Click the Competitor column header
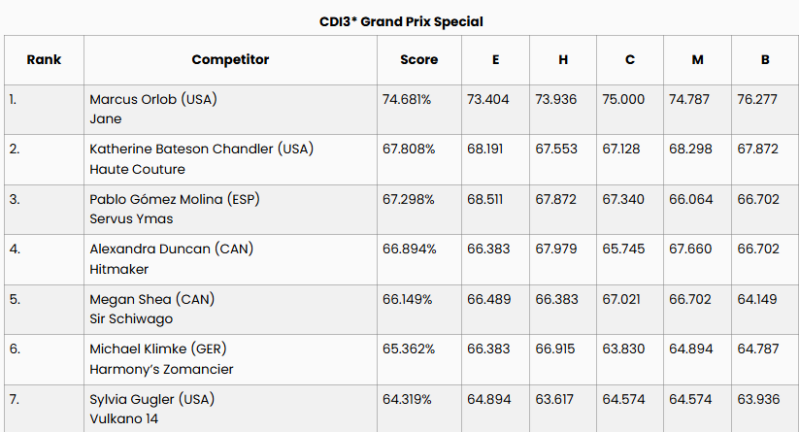Screen dimensions: 799x432 click(x=230, y=60)
